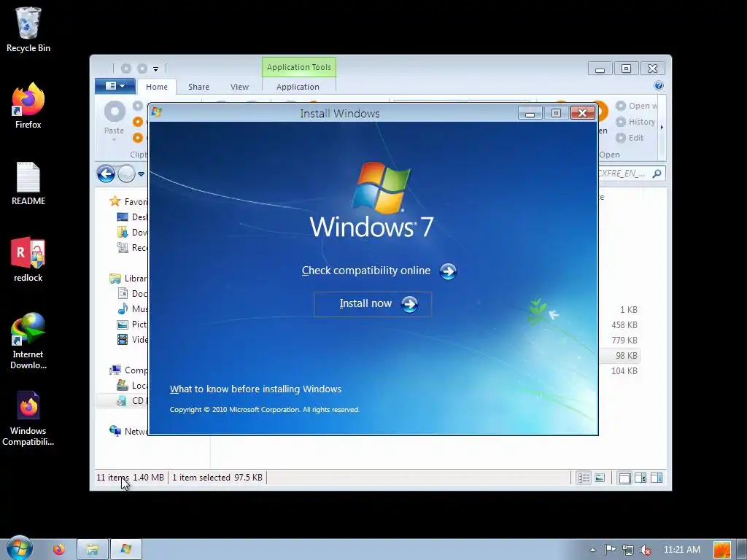Select README file on desktop
Screen dimensions: 747x560
(x=28, y=183)
